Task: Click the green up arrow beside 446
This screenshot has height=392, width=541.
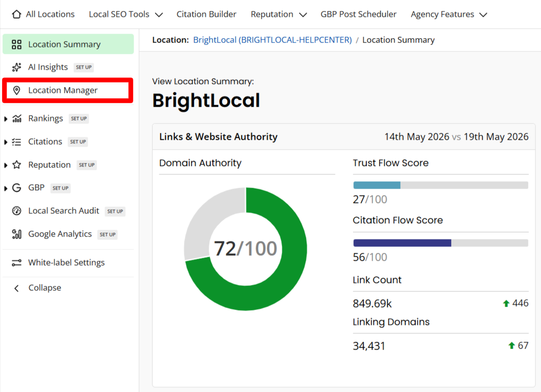Action: click(506, 304)
